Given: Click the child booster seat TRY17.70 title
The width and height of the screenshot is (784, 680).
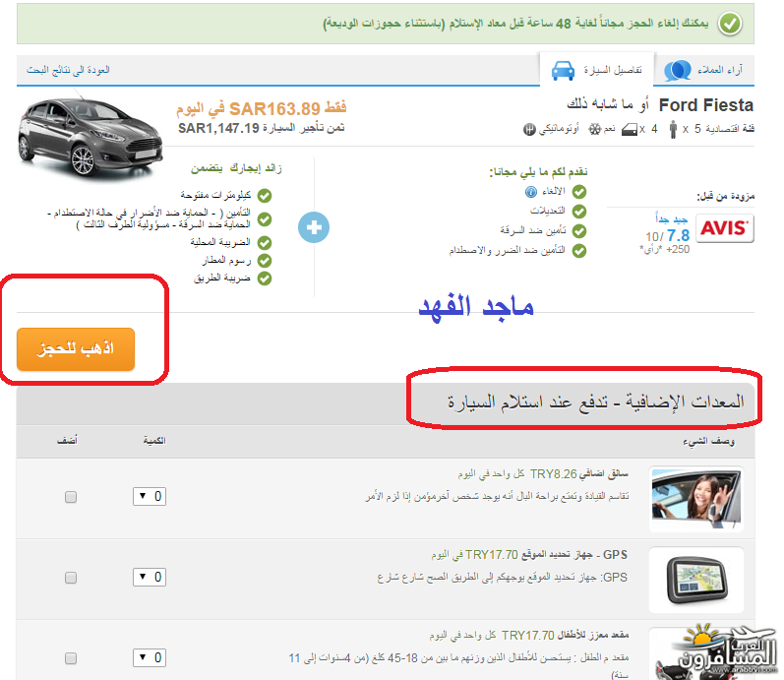Looking at the screenshot, I should click(x=529, y=635).
